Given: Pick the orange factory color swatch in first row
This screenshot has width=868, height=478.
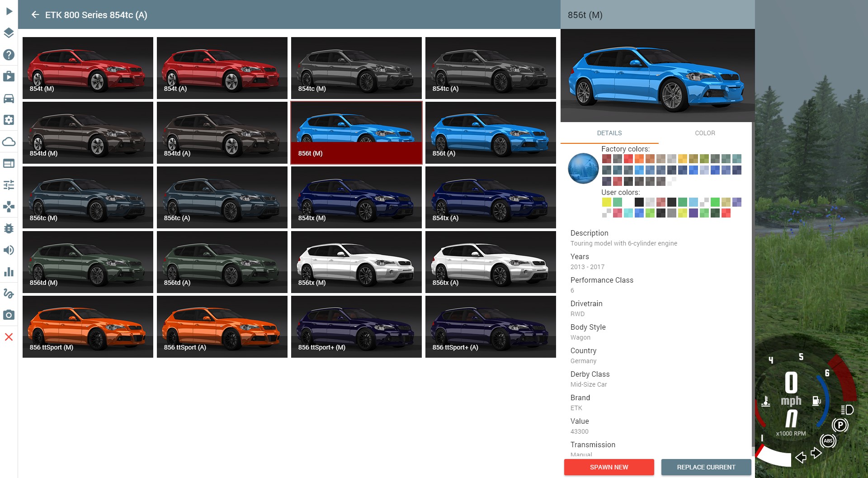Looking at the screenshot, I should click(x=639, y=159).
